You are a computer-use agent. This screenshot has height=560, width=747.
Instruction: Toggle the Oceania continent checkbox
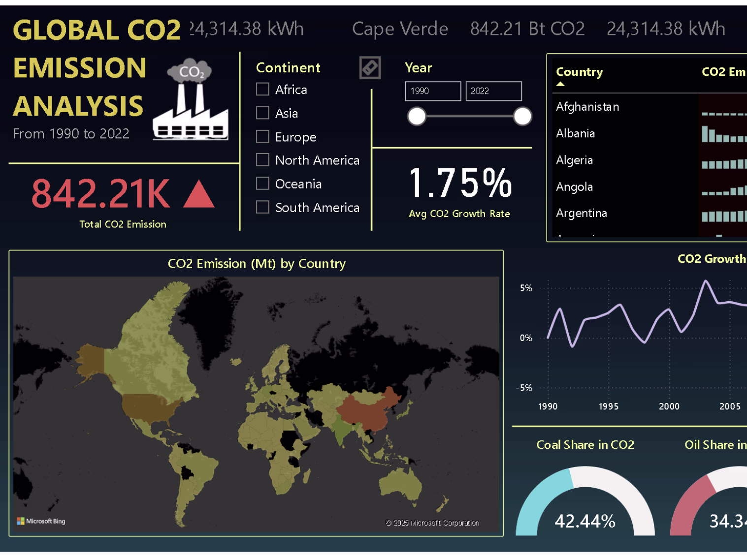pos(263,184)
